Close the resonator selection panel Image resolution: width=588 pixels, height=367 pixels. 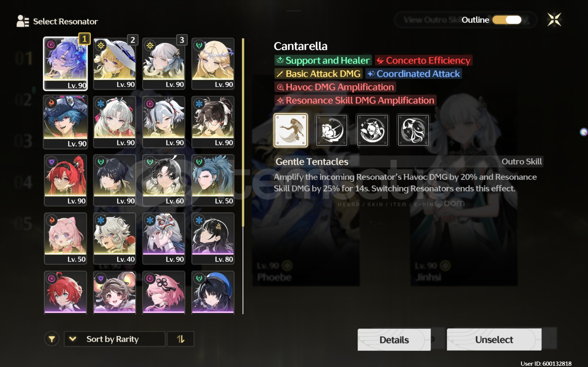tap(554, 20)
